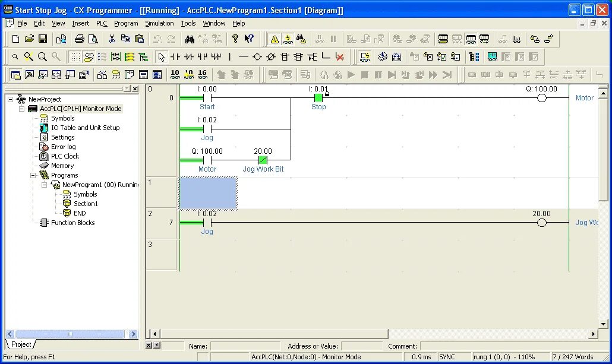
Task: Click the Zoom to Fit magnifier icon
Action: click(29, 57)
